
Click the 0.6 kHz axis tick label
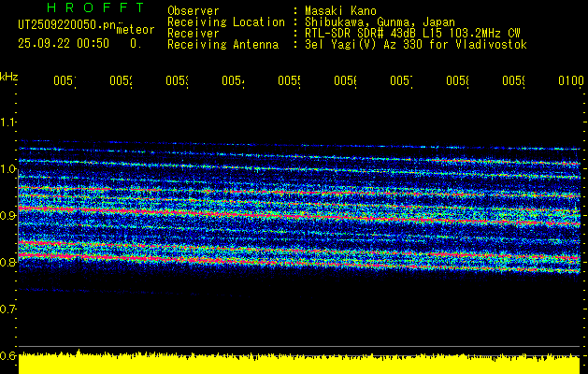click(x=7, y=355)
